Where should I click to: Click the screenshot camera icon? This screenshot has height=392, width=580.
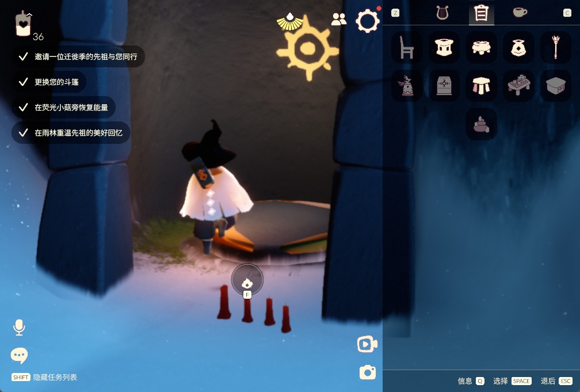pyautogui.click(x=368, y=372)
